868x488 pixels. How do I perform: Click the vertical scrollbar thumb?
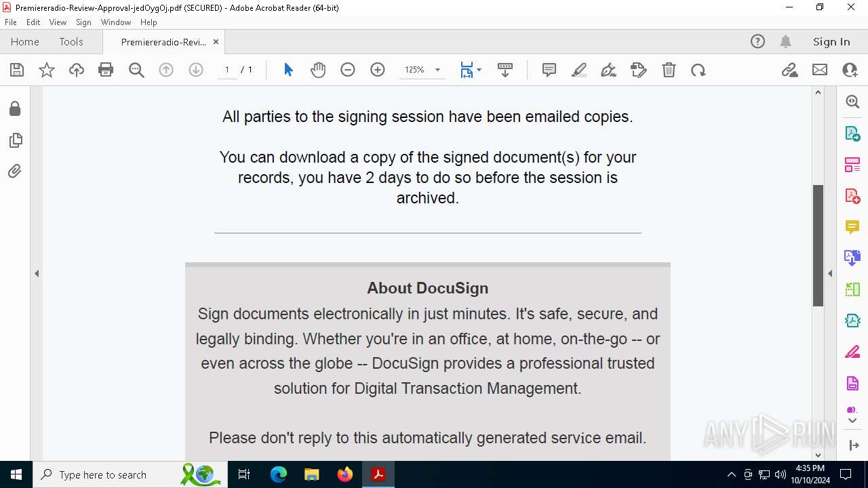[x=818, y=245]
